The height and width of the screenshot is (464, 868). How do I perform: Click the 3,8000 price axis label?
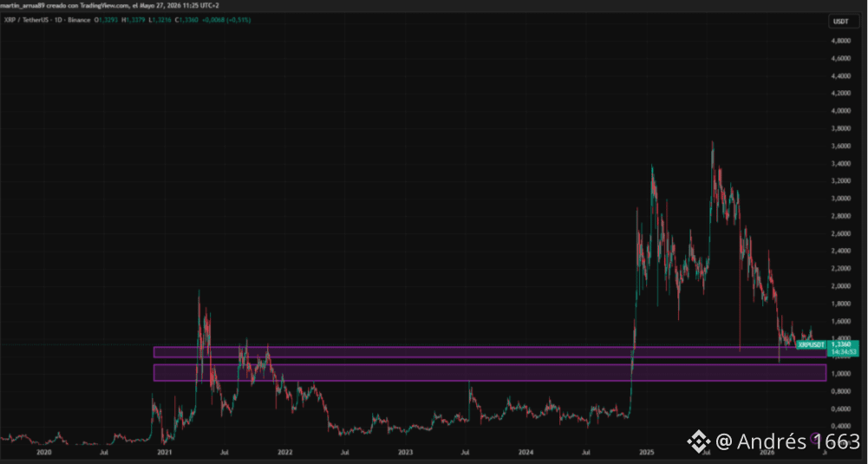pyautogui.click(x=841, y=128)
